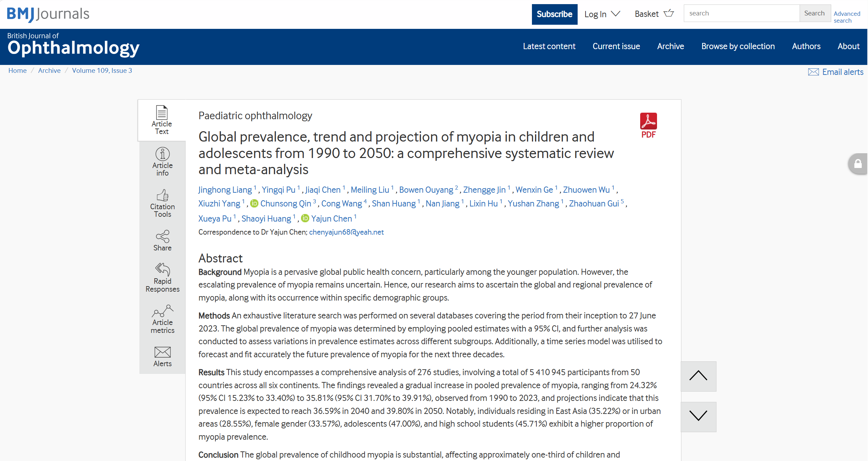Open author Bowen Ouyang link
The width and height of the screenshot is (868, 461).
426,190
